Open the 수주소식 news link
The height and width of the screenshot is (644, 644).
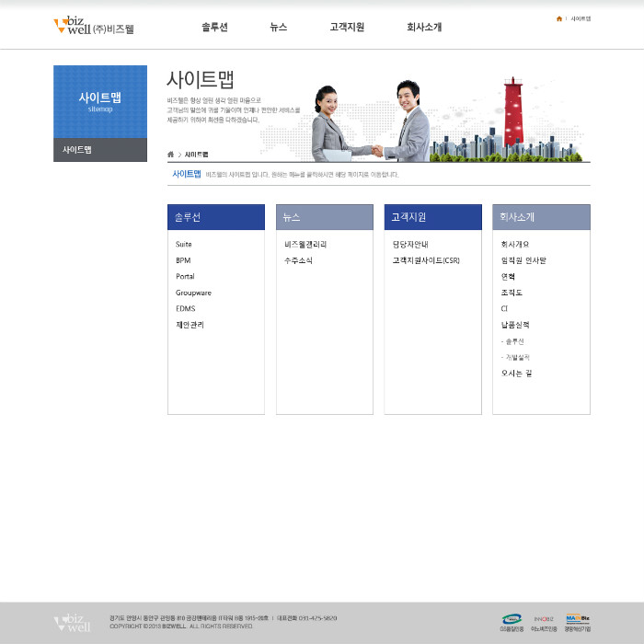click(x=298, y=260)
